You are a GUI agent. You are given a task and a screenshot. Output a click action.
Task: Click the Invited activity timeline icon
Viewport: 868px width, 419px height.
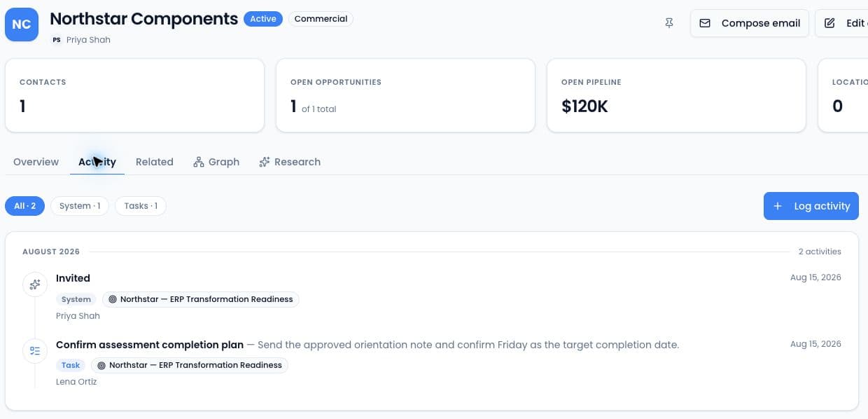tap(35, 284)
